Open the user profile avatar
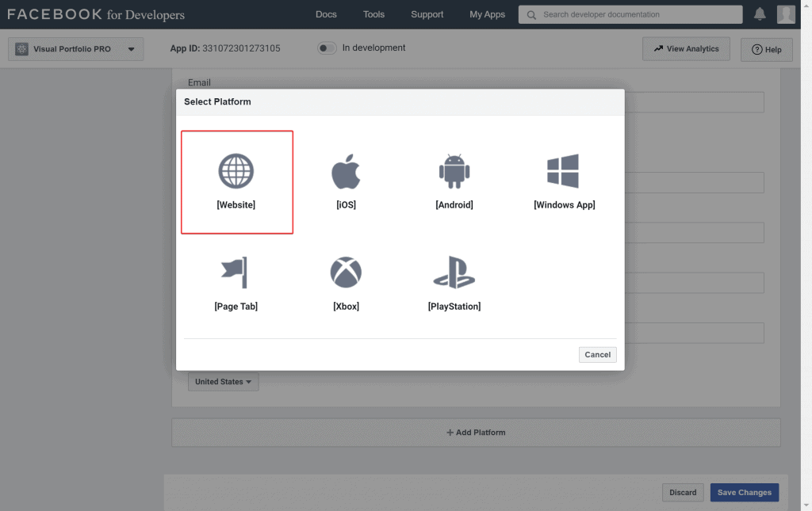Image resolution: width=812 pixels, height=511 pixels. pyautogui.click(x=786, y=14)
